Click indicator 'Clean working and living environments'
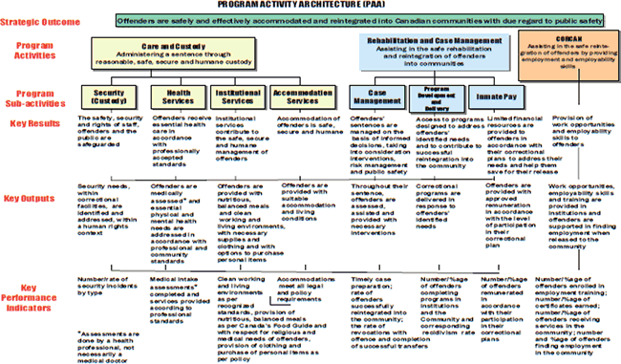The image size is (621, 364). (x=271, y=319)
